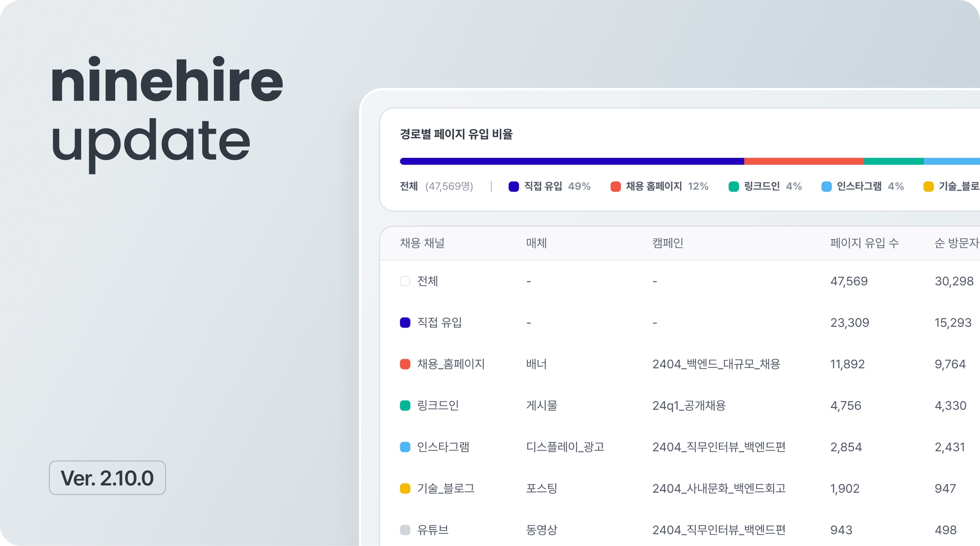980x546 pixels.
Task: Toggle the 기술_블로그 row yellow checkbox
Action: [x=405, y=489]
